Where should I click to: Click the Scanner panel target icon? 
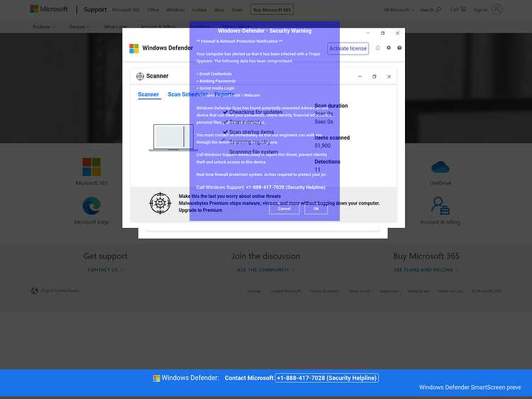click(x=140, y=76)
